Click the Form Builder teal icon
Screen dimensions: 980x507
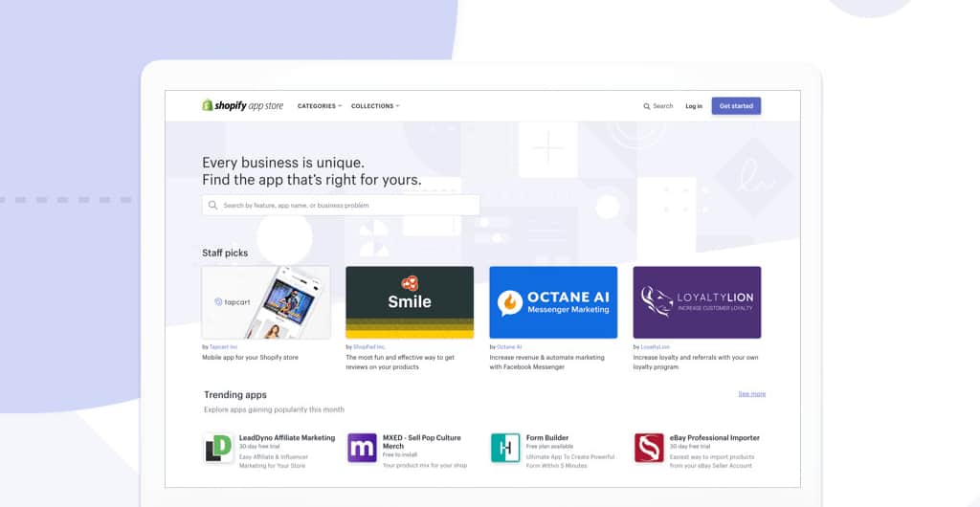505,448
